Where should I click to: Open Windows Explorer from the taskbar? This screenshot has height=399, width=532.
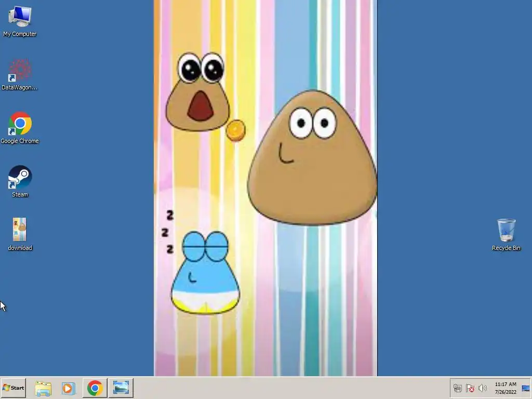[x=43, y=388]
